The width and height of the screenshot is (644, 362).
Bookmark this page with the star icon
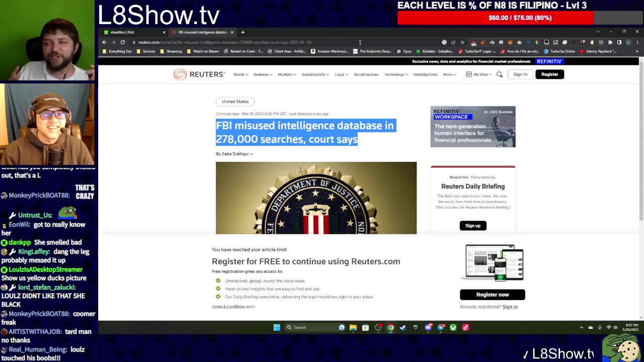point(462,42)
